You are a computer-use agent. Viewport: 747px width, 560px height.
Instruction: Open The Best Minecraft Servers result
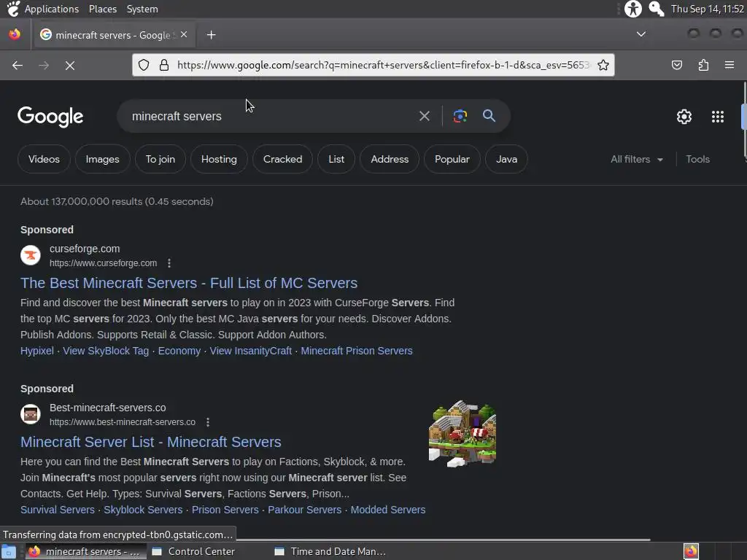click(x=189, y=283)
